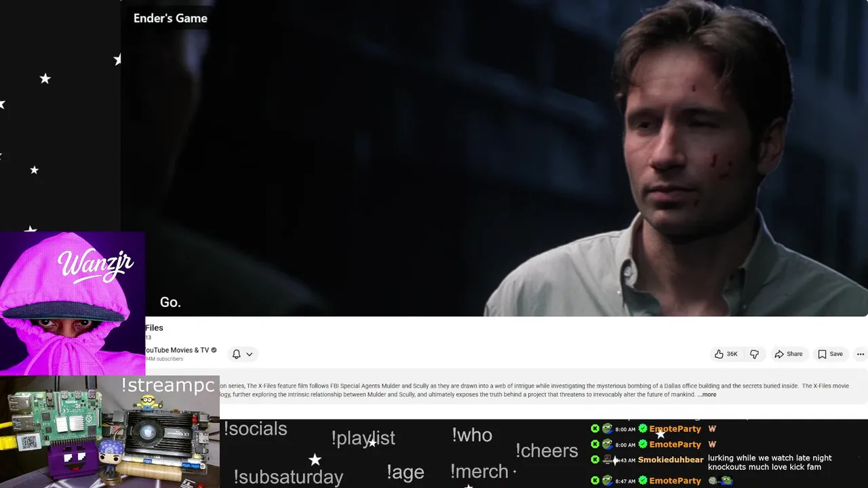This screenshot has height=488, width=868.
Task: Click the 'Go.' subtitle caption
Action: pos(170,302)
